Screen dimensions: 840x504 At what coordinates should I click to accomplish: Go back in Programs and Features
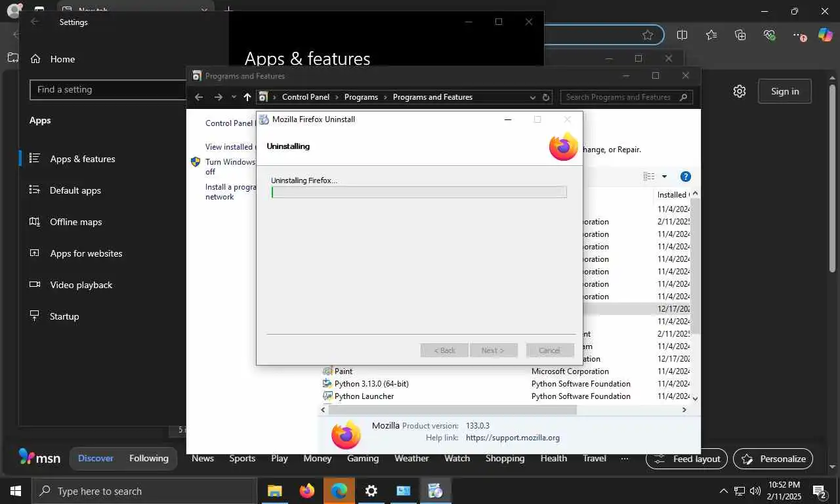199,97
